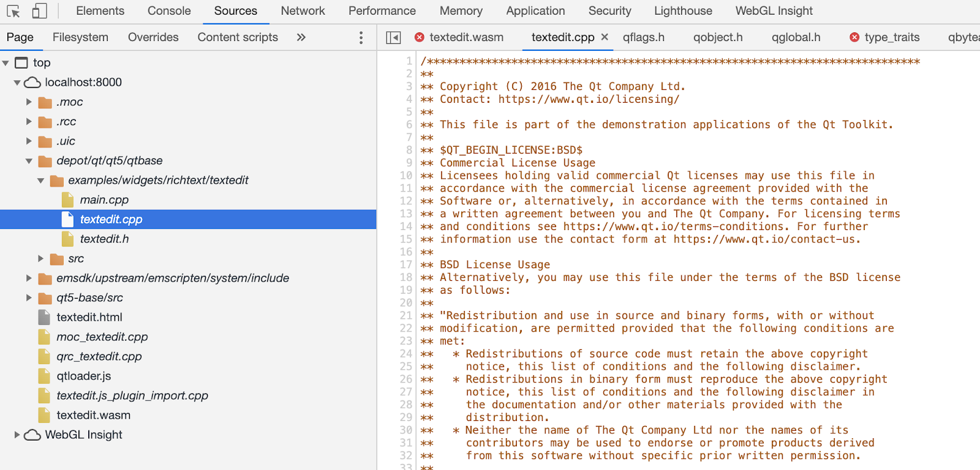The height and width of the screenshot is (470, 980).
Task: Open textedit.js_plugin_import.cpp in the tree
Action: (132, 395)
